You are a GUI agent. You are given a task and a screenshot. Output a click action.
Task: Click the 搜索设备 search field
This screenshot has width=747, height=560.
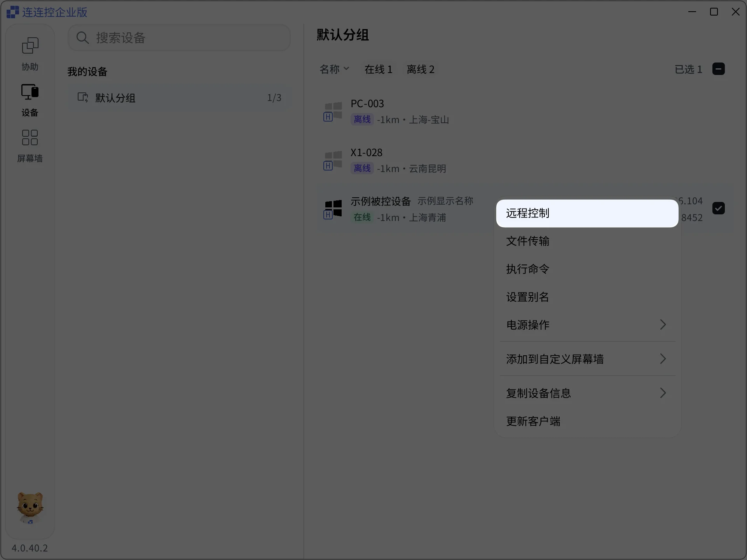tap(179, 38)
